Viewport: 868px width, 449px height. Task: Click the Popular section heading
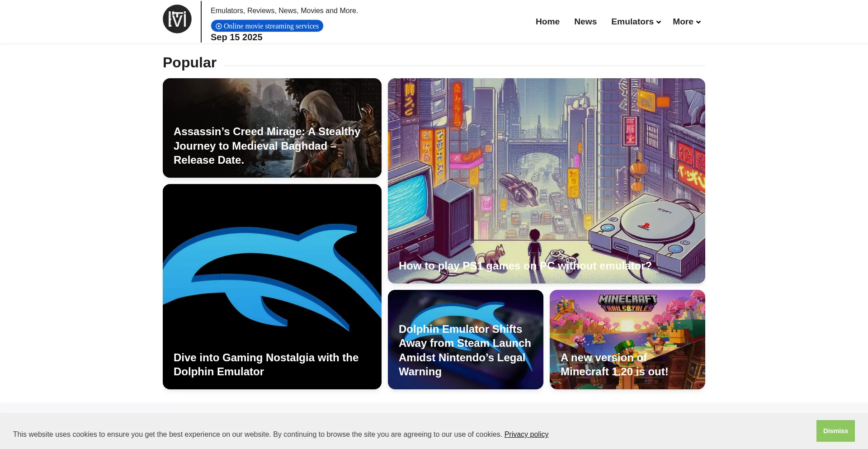pos(189,62)
